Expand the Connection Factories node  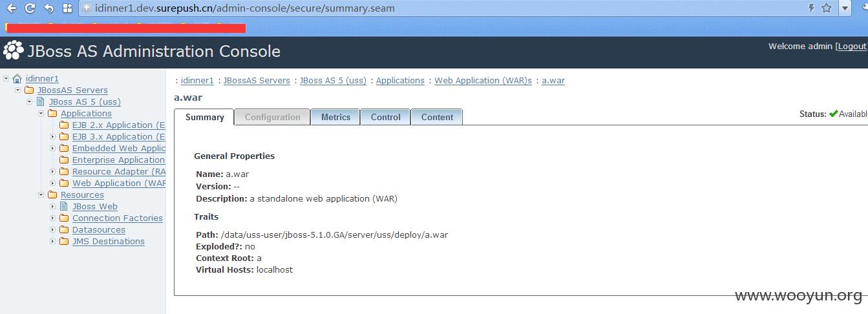52,218
